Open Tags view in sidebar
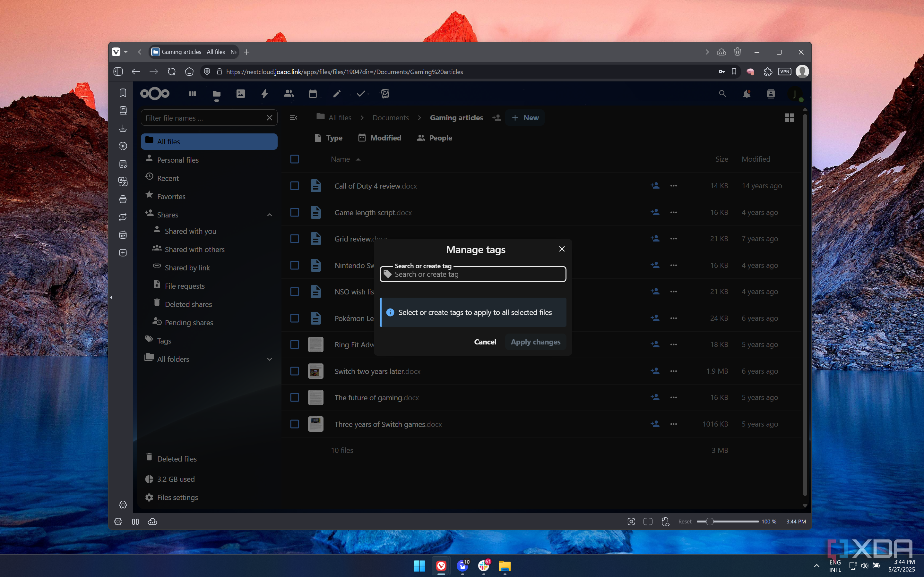The width and height of the screenshot is (924, 577). [x=209, y=341]
